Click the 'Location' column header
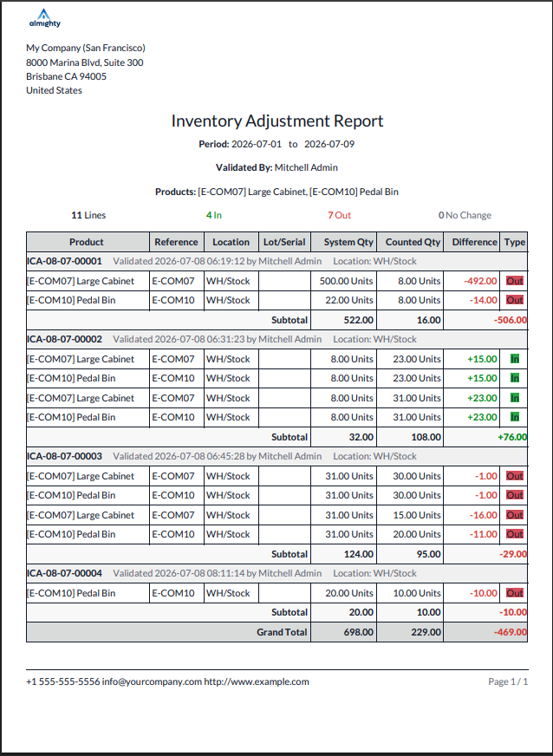 coord(231,242)
